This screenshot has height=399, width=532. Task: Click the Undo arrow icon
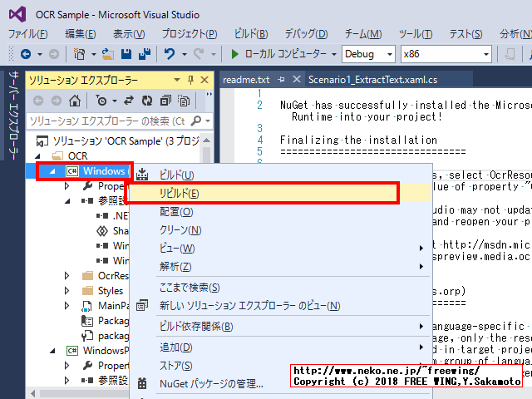(170, 54)
